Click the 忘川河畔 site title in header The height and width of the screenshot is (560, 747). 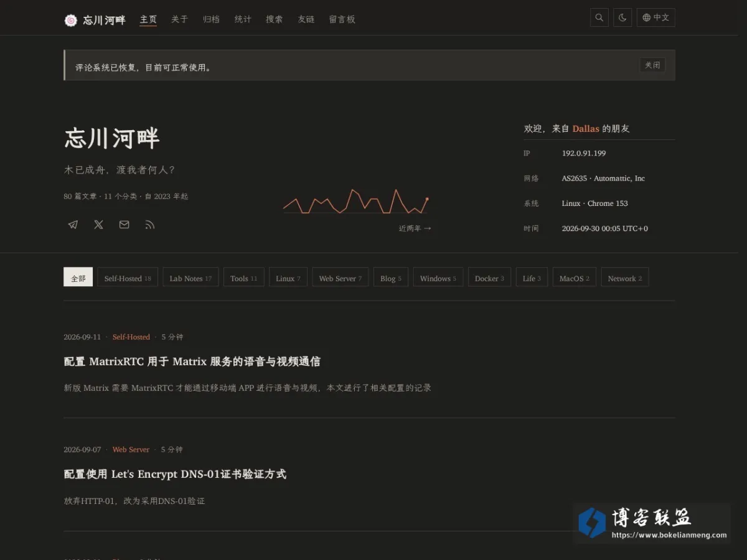(x=105, y=20)
